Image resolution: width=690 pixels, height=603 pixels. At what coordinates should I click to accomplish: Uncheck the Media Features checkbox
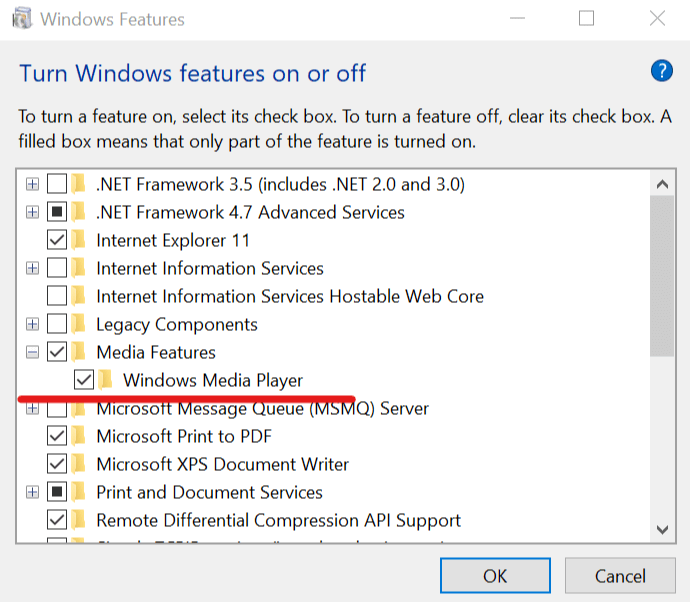tap(57, 352)
